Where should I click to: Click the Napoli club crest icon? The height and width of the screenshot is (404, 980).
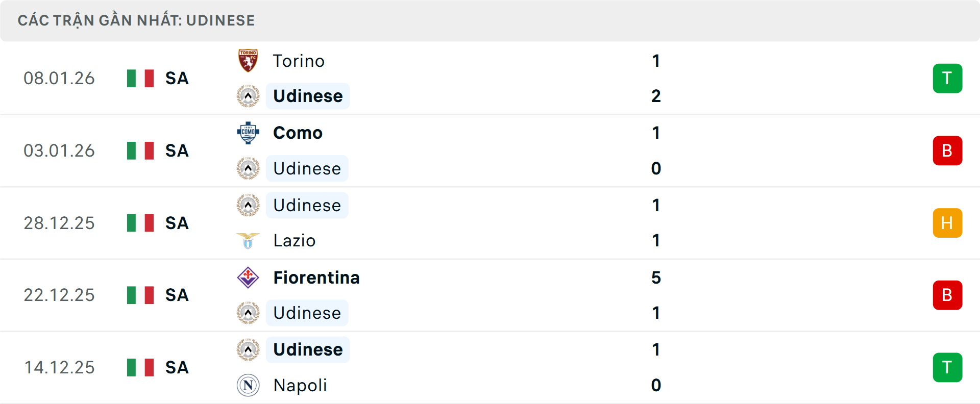pyautogui.click(x=248, y=385)
